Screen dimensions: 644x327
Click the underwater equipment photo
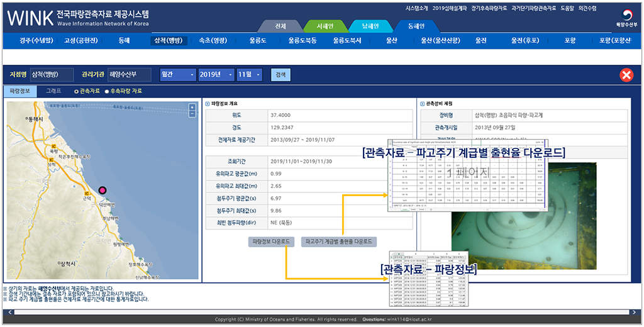[524, 216]
